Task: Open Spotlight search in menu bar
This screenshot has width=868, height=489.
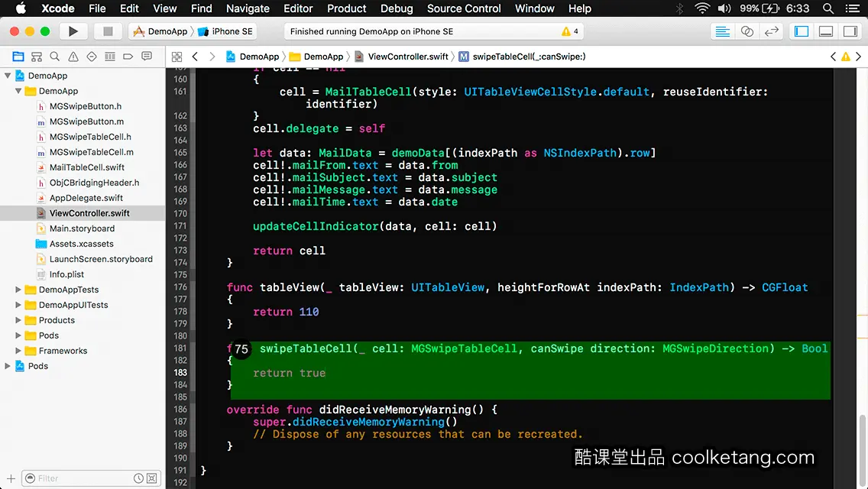Action: [828, 8]
